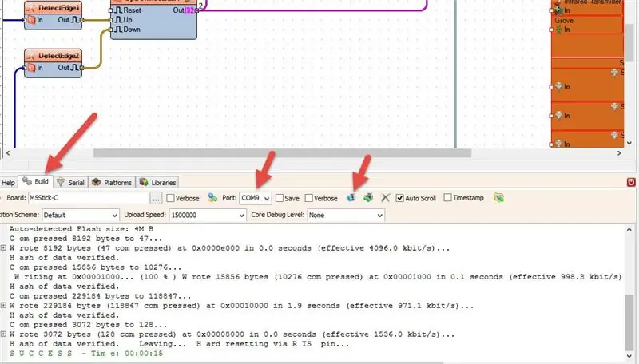639x364 pixels.
Task: Click the DetectEdge2 component header
Action: click(x=53, y=56)
